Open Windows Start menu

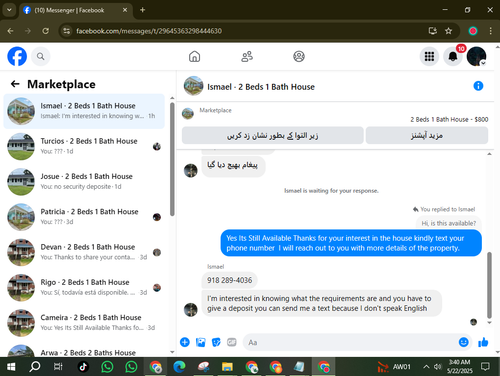(x=11, y=367)
